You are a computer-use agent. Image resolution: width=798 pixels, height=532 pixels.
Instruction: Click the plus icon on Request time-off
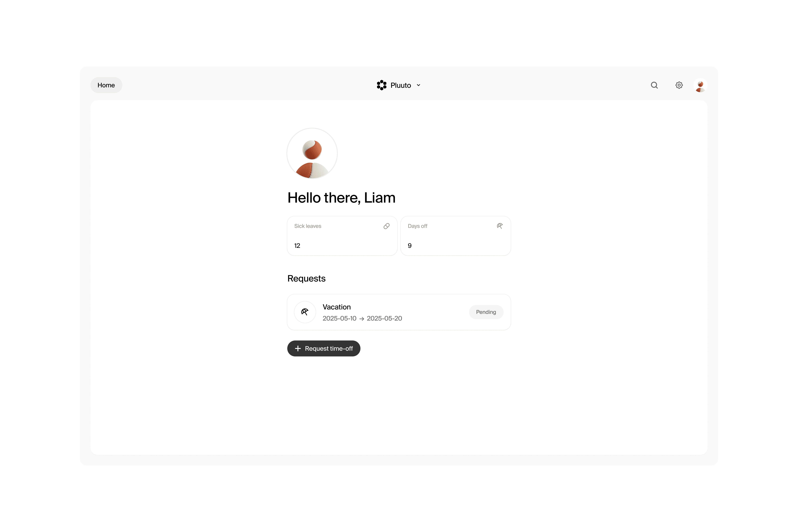[298, 348]
